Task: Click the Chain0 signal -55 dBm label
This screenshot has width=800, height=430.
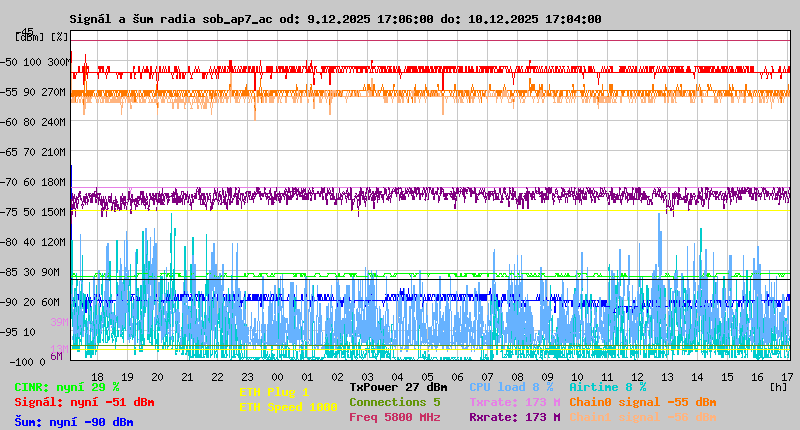Action: click(x=642, y=402)
